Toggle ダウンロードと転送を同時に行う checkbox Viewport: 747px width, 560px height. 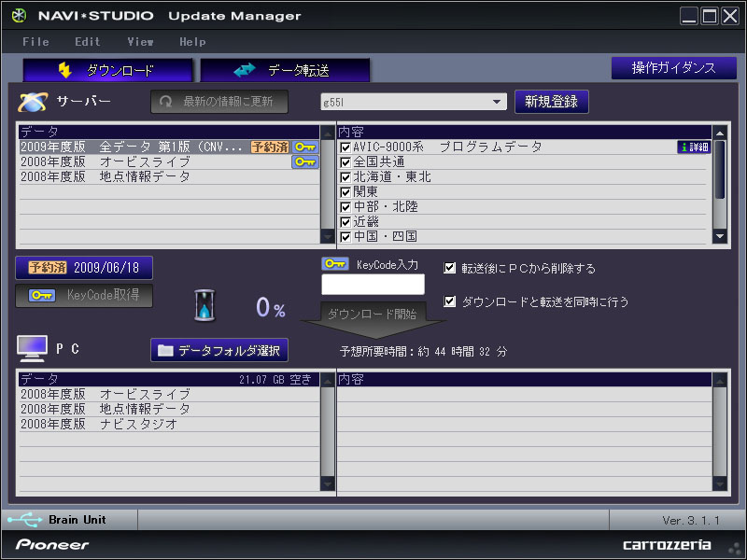[450, 301]
